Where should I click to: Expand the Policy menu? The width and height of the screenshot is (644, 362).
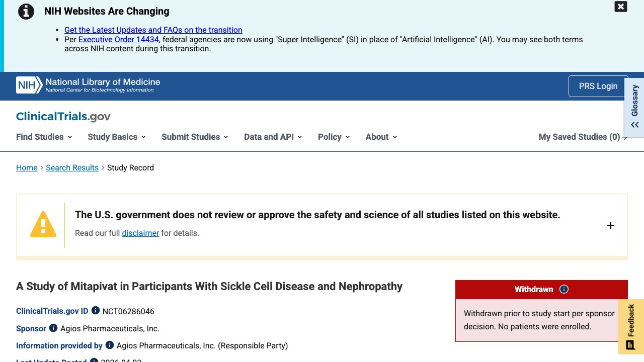tap(334, 137)
